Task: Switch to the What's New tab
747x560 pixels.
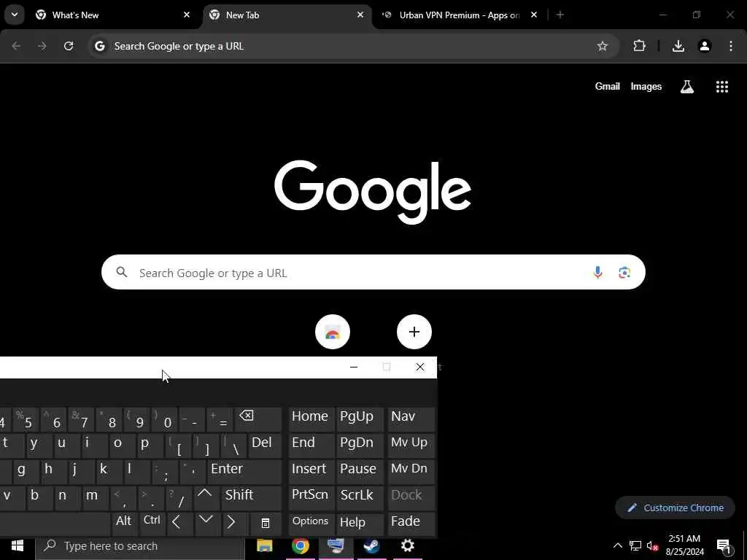Action: pyautogui.click(x=113, y=15)
